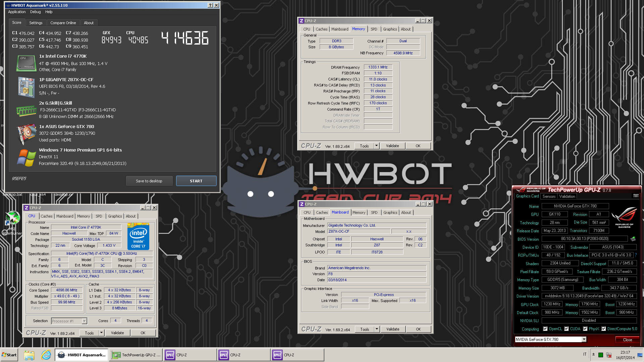Switch to HWBOT Aquamark taskbar item
644x362 pixels.
click(x=82, y=355)
